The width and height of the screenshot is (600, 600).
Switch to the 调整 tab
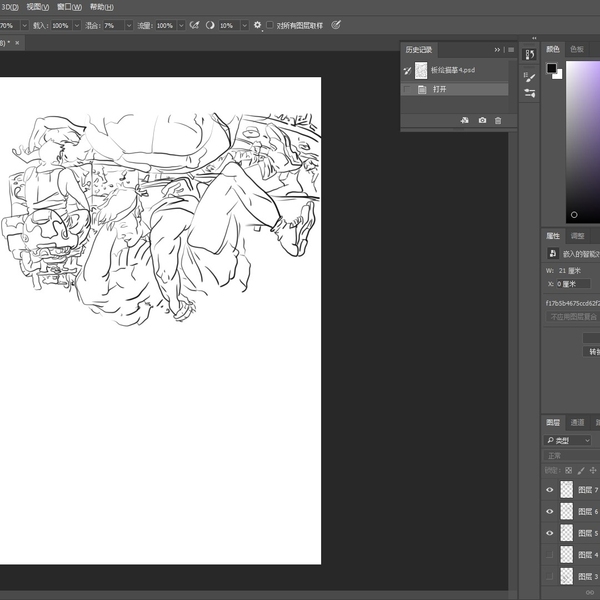pyautogui.click(x=577, y=236)
